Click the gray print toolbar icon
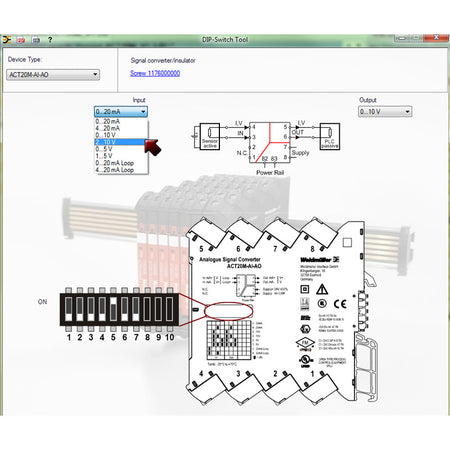Viewport: 450px width, 450px height. coord(36,40)
